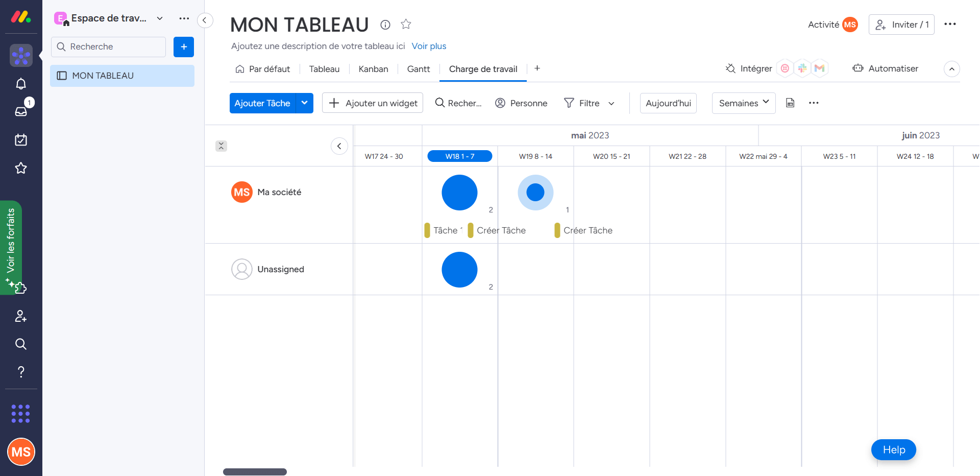
Task: Open favorites star in sidebar
Action: click(21, 168)
